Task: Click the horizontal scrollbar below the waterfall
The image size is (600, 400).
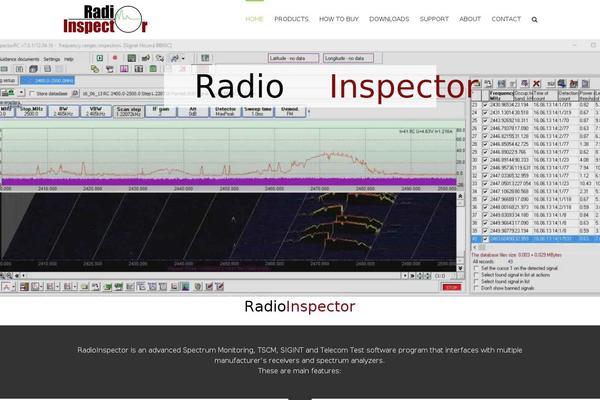Action: [214, 276]
